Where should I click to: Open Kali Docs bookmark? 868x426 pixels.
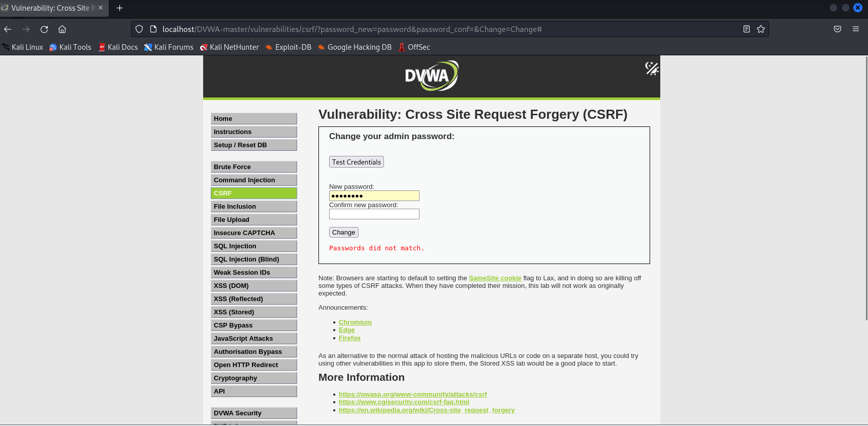[x=118, y=47]
